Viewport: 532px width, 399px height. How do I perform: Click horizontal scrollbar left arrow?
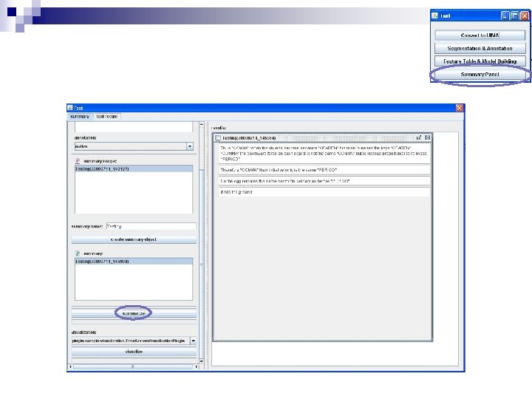pyautogui.click(x=71, y=366)
